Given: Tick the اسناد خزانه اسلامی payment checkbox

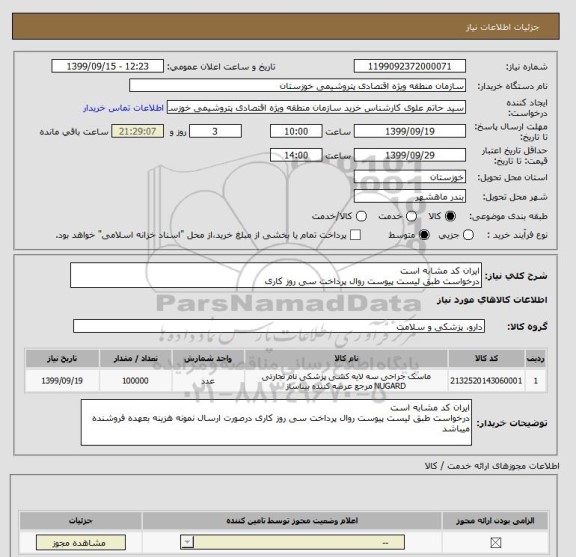Looking at the screenshot, I should (x=355, y=235).
